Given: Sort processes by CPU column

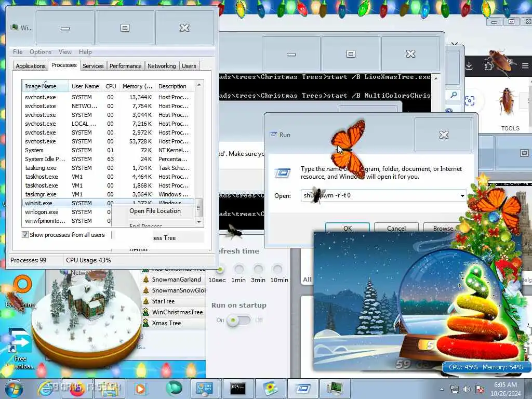Looking at the screenshot, I should tap(111, 86).
